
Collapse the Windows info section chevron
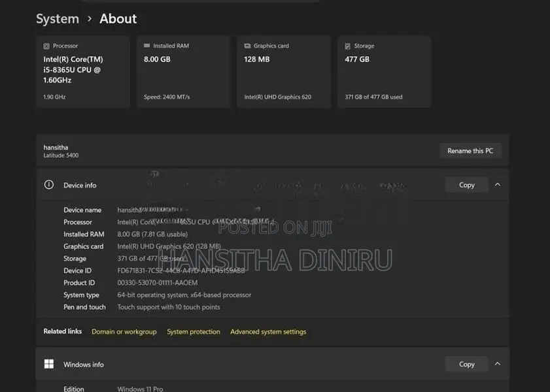(498, 364)
